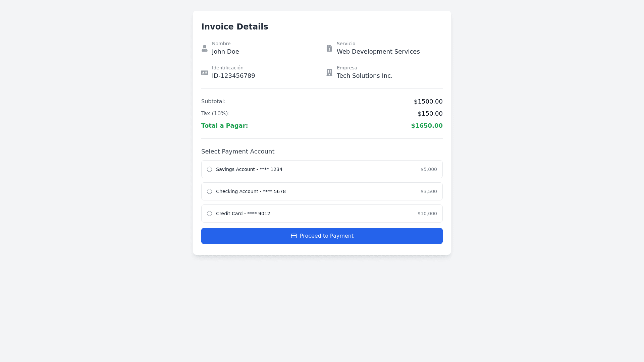Click the Invoice Details heading
This screenshot has width=644, height=362.
pyautogui.click(x=235, y=27)
